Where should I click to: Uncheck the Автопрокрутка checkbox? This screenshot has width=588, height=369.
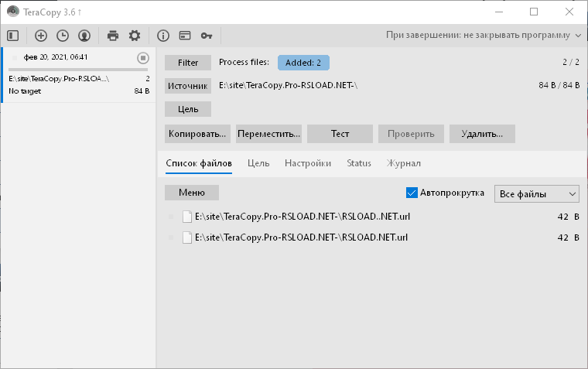[412, 193]
